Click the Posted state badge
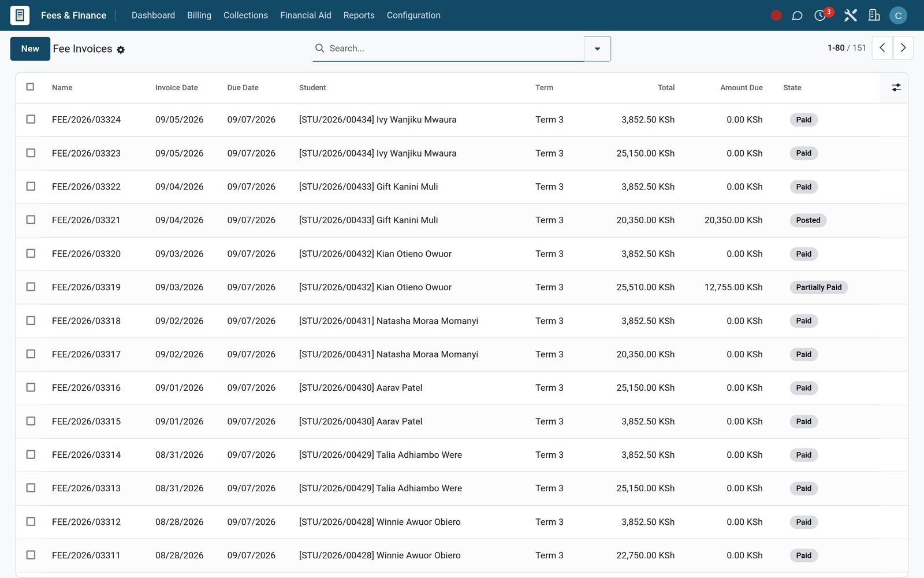 [x=808, y=220]
